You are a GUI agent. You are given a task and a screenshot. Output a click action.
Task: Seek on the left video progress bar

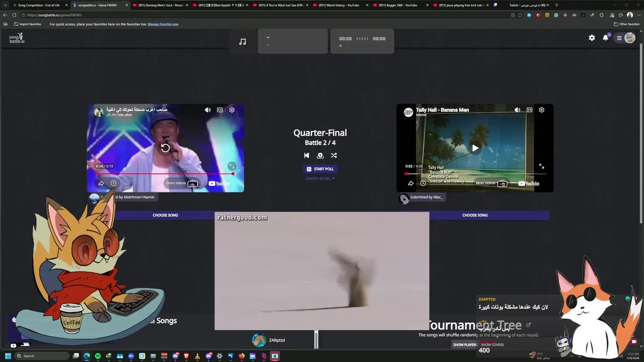[x=165, y=174]
